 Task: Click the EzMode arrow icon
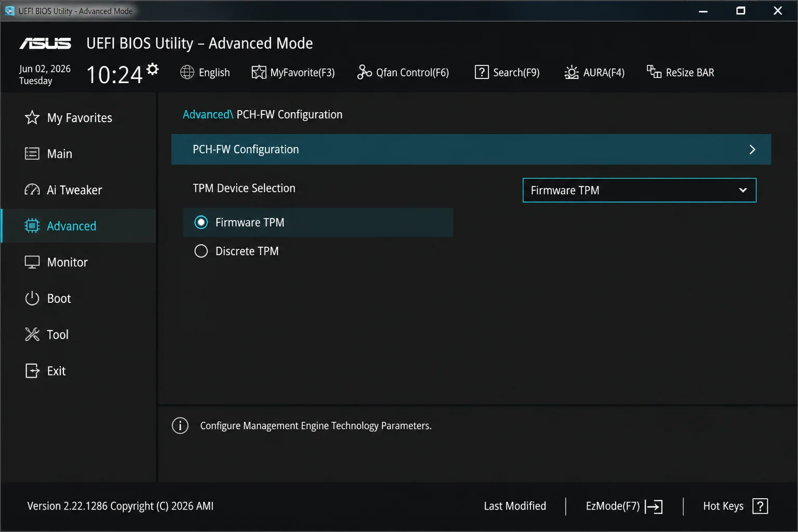click(x=654, y=507)
